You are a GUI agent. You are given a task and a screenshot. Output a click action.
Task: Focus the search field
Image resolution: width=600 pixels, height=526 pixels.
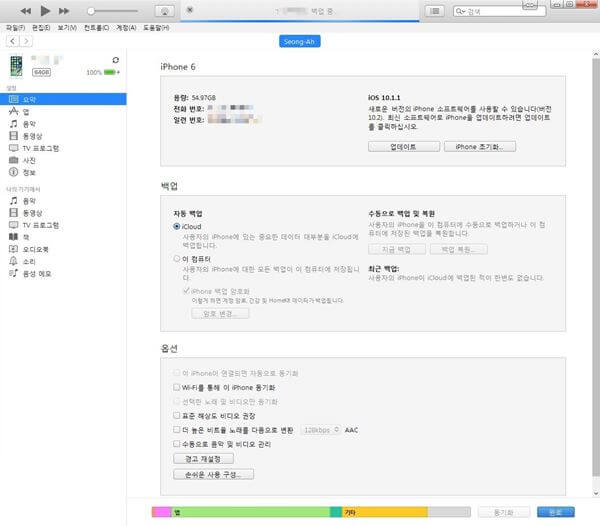tap(499, 11)
